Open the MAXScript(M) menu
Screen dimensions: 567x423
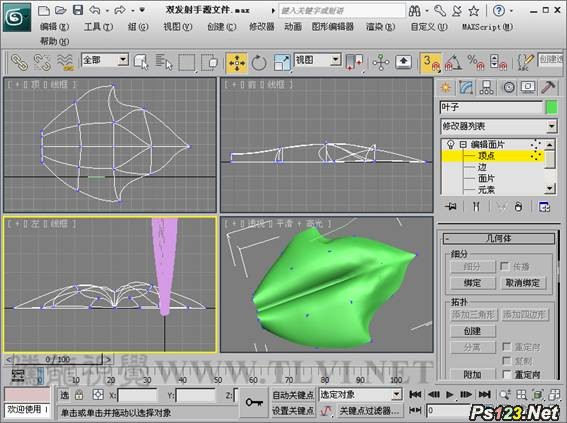pyautogui.click(x=487, y=27)
